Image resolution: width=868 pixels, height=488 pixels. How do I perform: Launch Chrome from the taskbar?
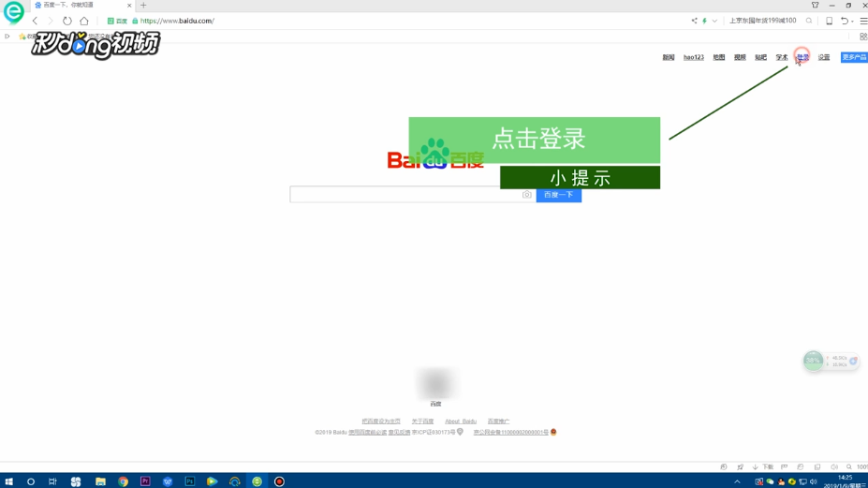pyautogui.click(x=123, y=481)
